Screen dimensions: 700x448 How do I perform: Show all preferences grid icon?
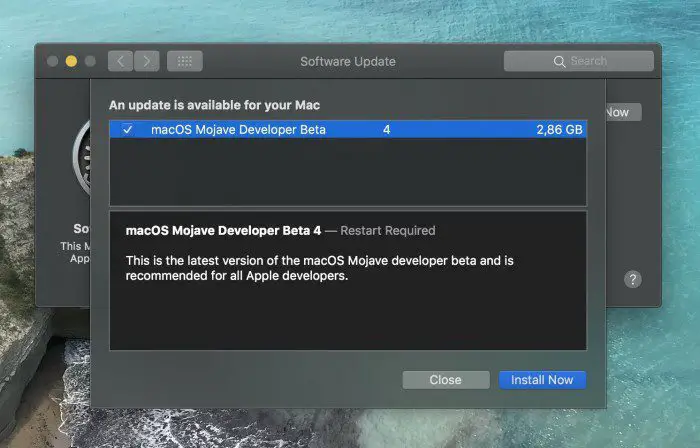click(x=185, y=61)
